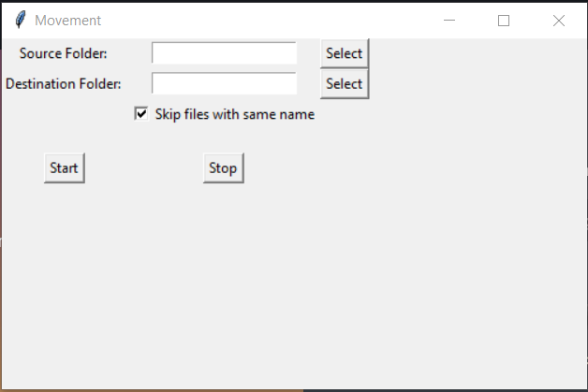Screen dimensions: 588x392
Task: Click the Destination Folder: label
Action: (x=63, y=83)
